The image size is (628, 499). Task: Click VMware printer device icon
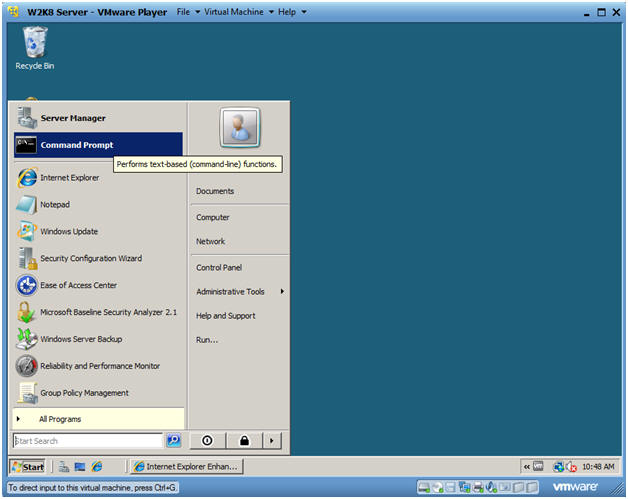(x=478, y=487)
